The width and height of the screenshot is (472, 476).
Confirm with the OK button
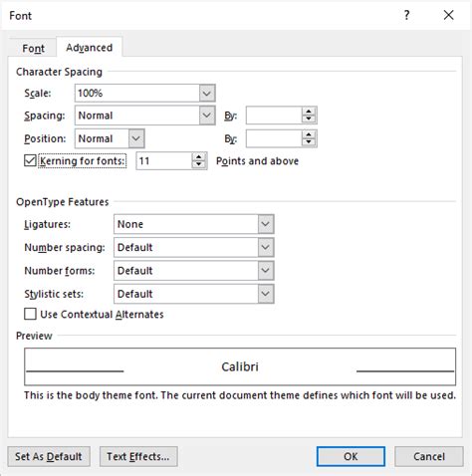(x=351, y=456)
